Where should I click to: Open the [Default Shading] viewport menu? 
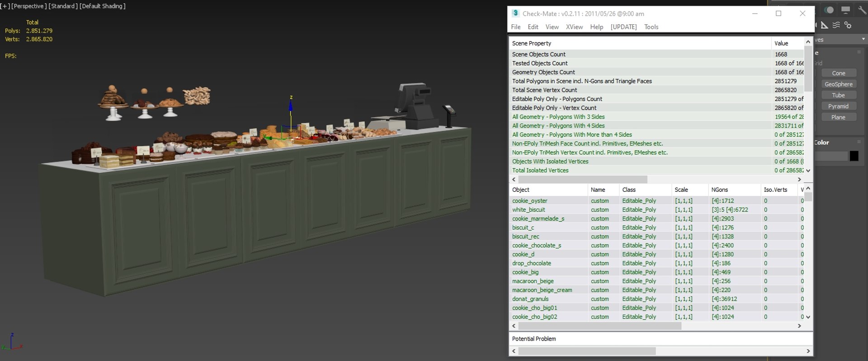(103, 6)
